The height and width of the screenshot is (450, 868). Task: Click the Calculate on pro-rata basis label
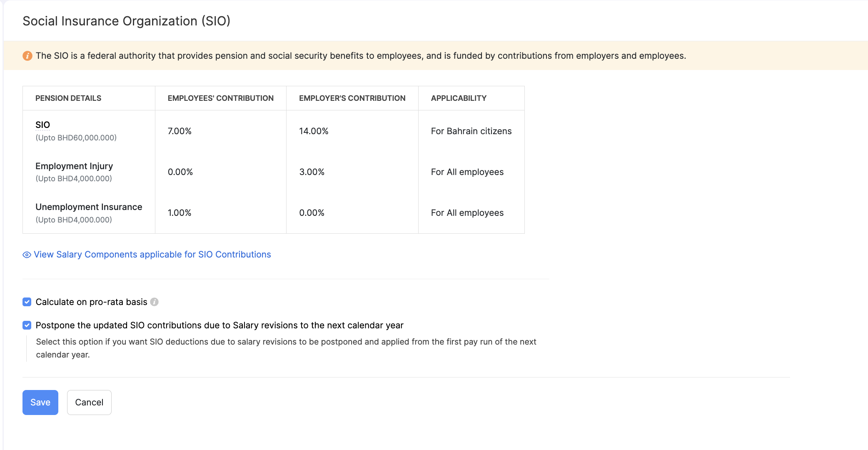tap(91, 302)
